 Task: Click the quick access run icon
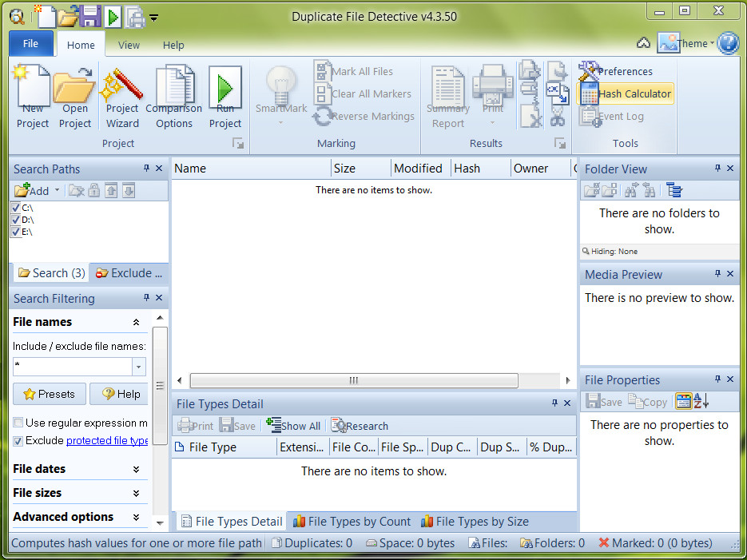tap(113, 18)
